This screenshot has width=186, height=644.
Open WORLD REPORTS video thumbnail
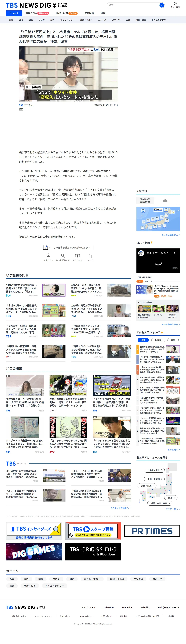point(172,309)
